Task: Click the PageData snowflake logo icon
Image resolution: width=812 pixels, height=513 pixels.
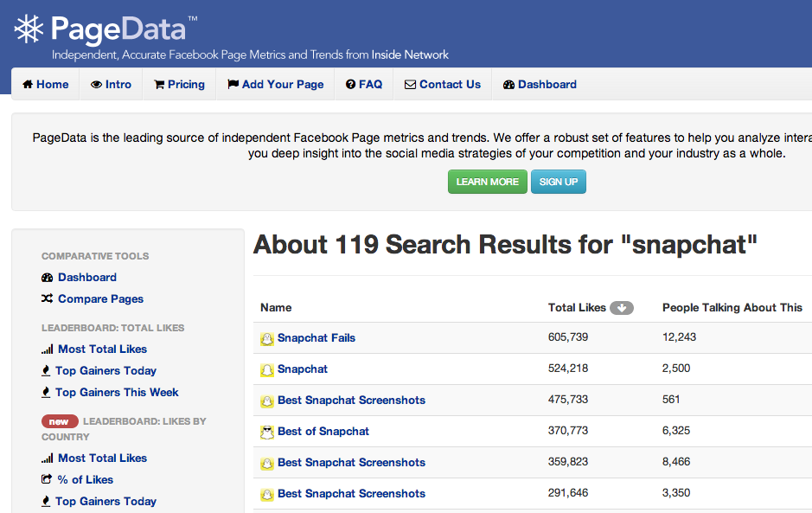Action: [x=29, y=29]
